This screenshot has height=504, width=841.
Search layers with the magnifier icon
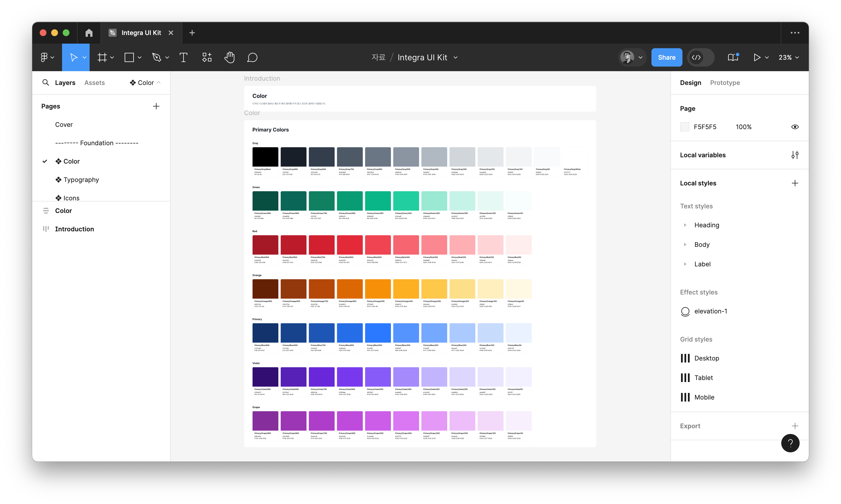tap(46, 83)
